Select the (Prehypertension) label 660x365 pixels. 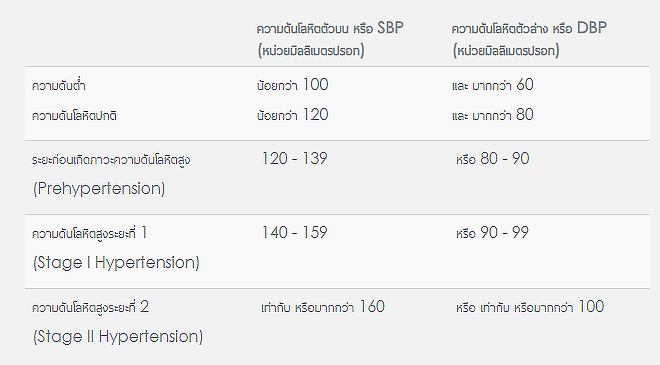[x=99, y=189]
